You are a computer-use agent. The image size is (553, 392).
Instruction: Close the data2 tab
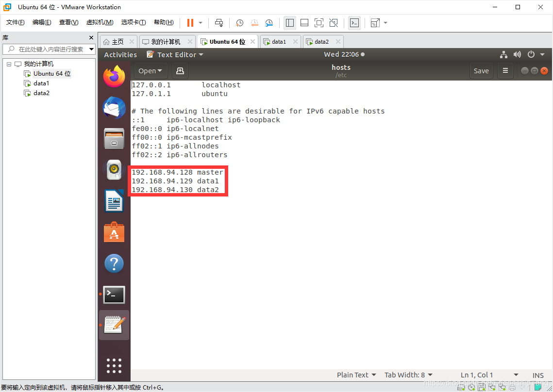click(338, 42)
